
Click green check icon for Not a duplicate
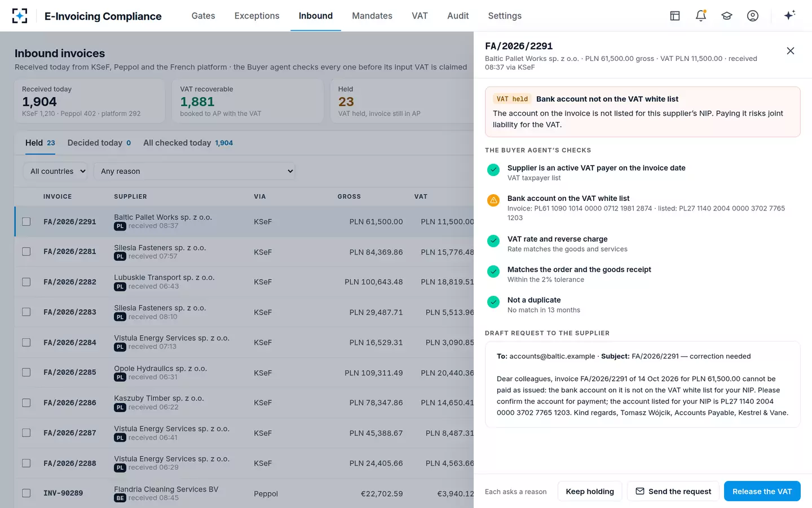(493, 302)
